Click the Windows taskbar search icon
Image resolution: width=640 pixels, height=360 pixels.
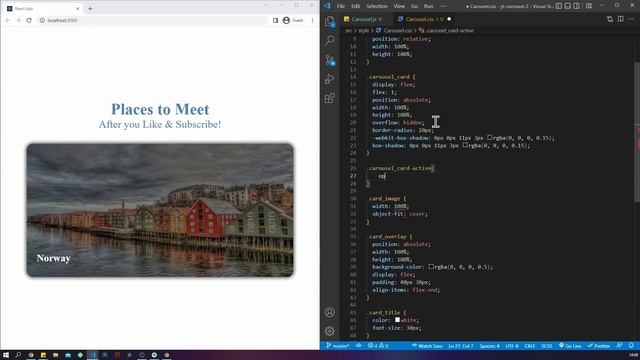coord(18,355)
